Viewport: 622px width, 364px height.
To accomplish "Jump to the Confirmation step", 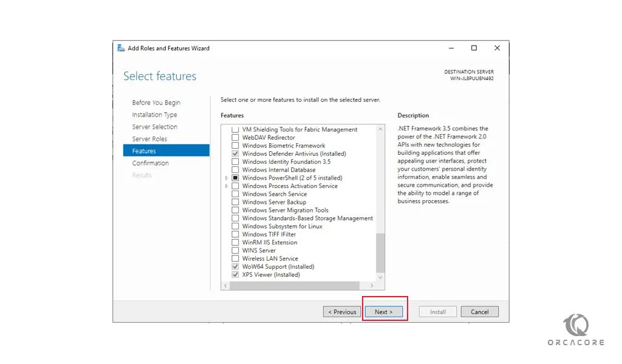I will click(x=151, y=163).
